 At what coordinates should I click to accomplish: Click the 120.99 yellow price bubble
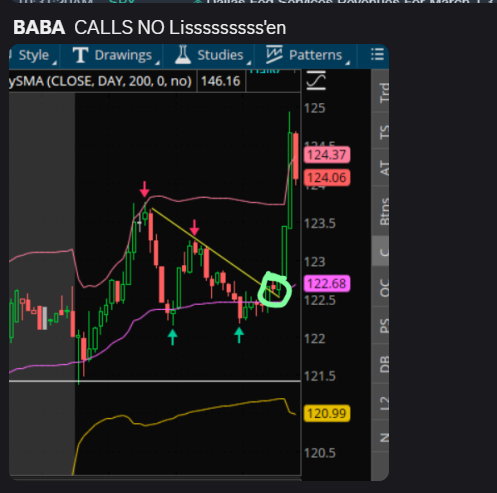tap(327, 413)
